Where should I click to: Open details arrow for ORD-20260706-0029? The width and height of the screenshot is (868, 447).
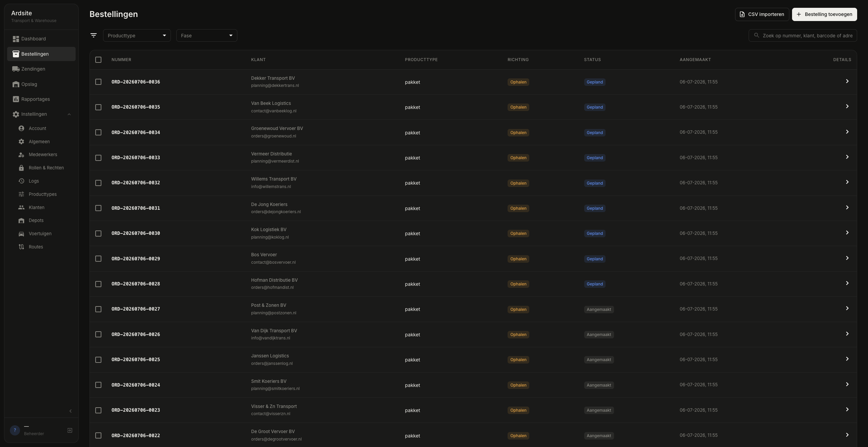(x=847, y=258)
